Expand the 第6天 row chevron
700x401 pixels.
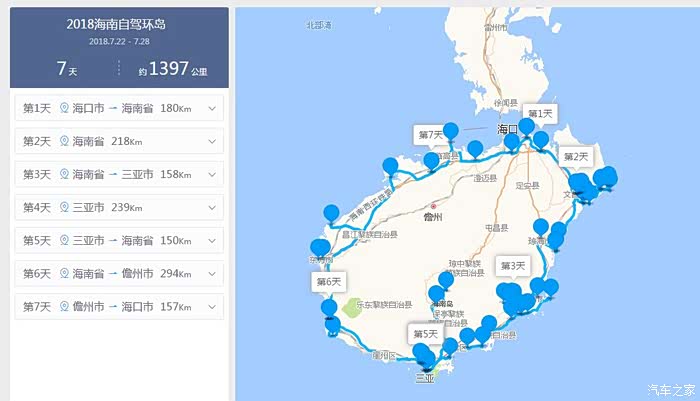tap(212, 274)
